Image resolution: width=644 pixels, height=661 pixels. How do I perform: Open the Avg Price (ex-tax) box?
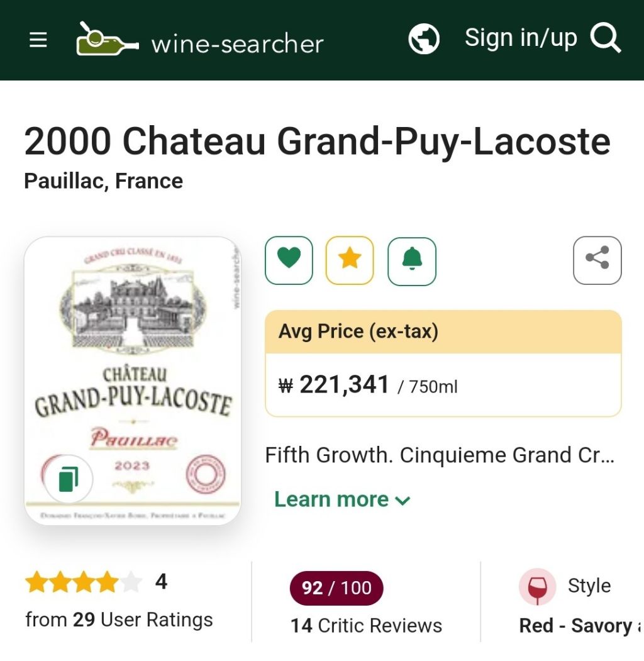click(x=443, y=363)
